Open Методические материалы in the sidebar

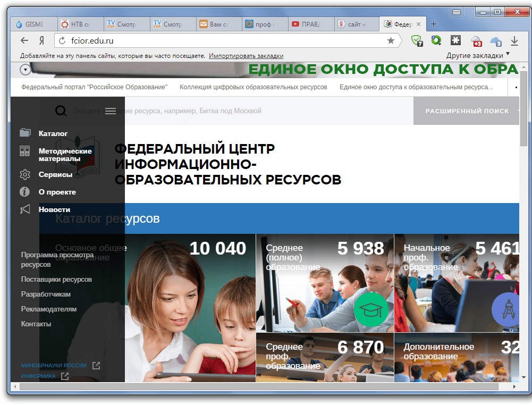coord(65,155)
